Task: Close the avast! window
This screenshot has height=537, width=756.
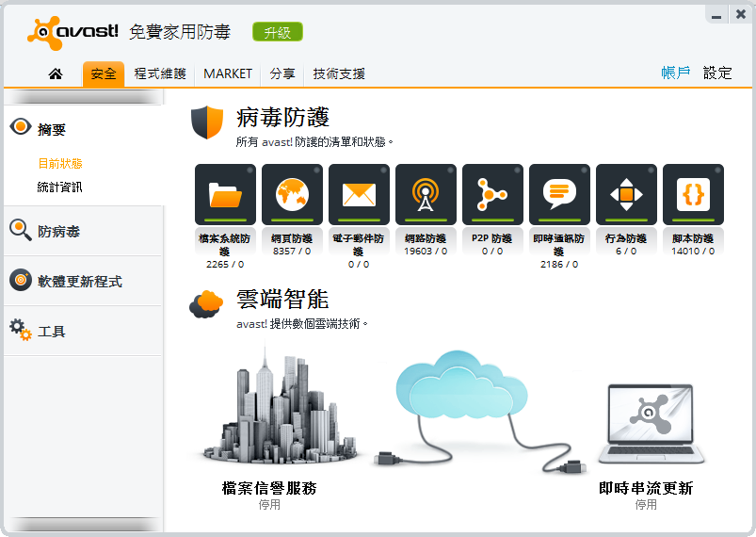Action: 741,14
